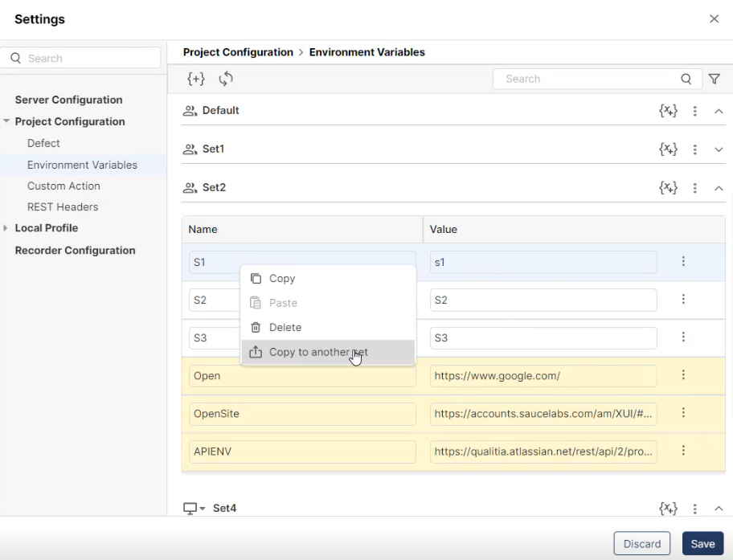This screenshot has height=560, width=733.
Task: Click the Save button
Action: click(x=702, y=544)
